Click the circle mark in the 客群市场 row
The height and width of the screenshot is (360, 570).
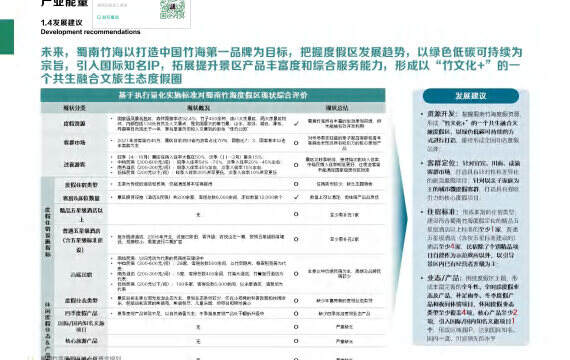click(x=296, y=143)
